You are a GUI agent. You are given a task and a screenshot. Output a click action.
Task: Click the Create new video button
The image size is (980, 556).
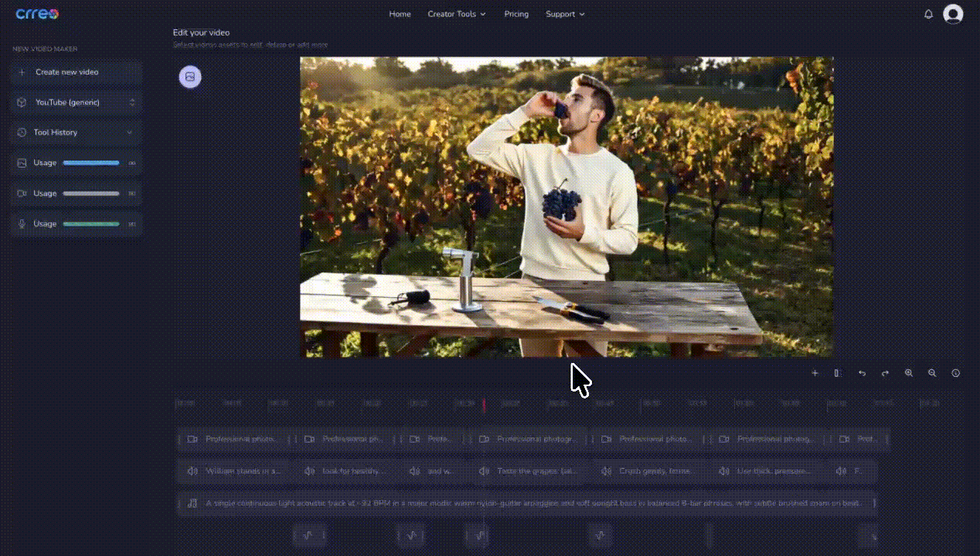75,72
